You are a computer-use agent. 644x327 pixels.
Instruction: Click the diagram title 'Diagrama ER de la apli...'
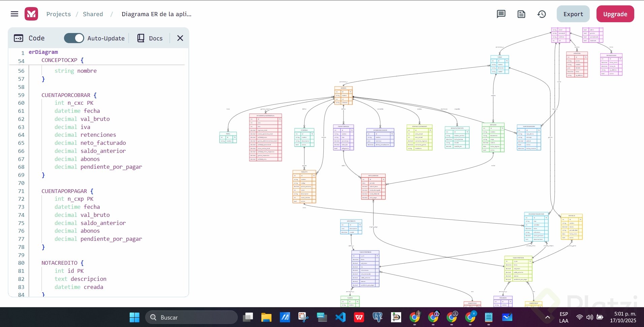coord(157,14)
